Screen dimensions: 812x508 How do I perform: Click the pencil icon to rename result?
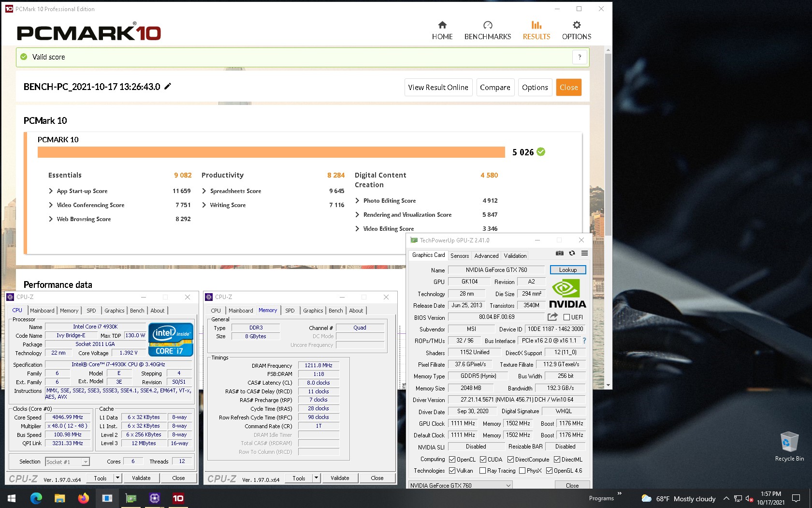[x=168, y=86]
